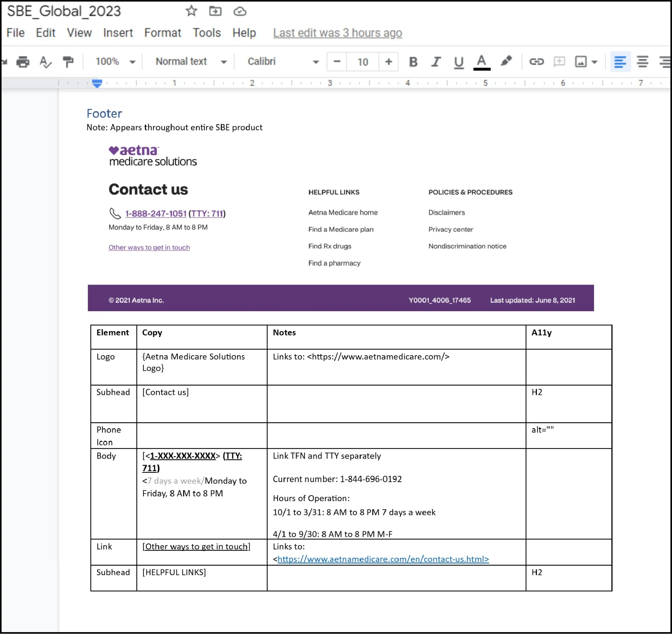
Task: Click the add comment icon
Action: point(559,61)
